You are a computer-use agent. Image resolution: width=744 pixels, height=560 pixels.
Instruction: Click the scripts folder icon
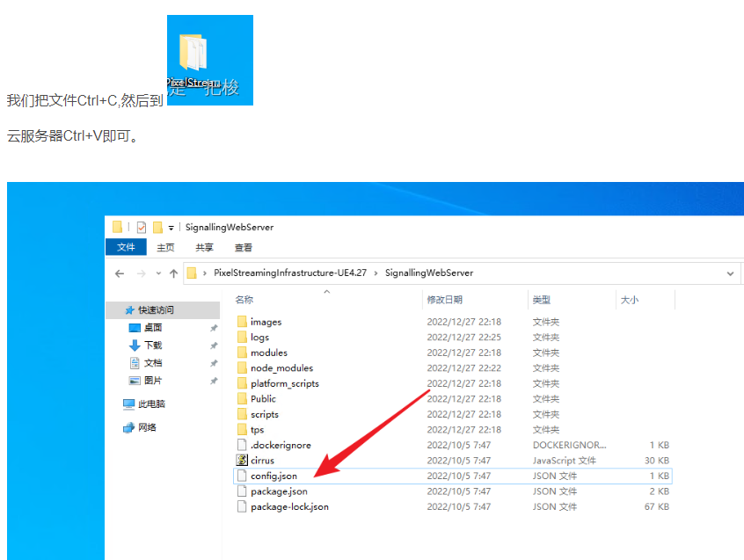(x=242, y=414)
